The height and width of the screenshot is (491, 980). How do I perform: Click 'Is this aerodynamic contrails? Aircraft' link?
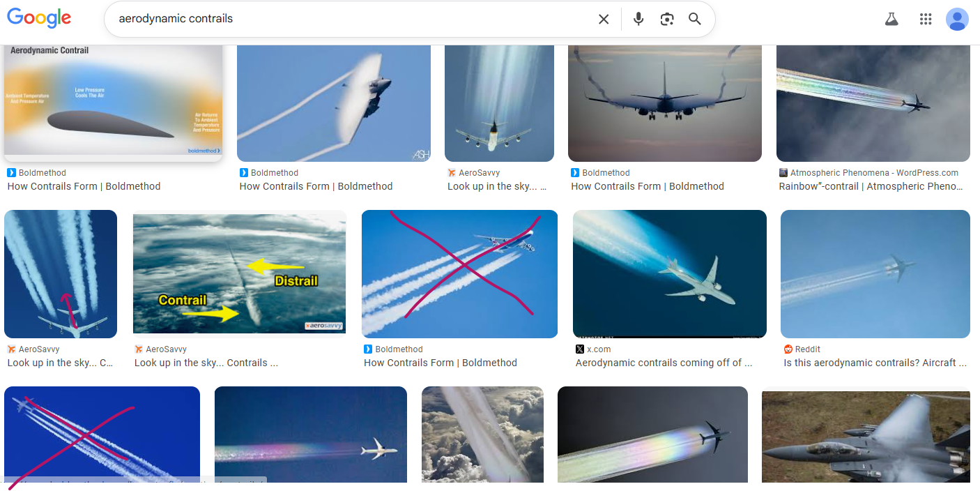875,363
